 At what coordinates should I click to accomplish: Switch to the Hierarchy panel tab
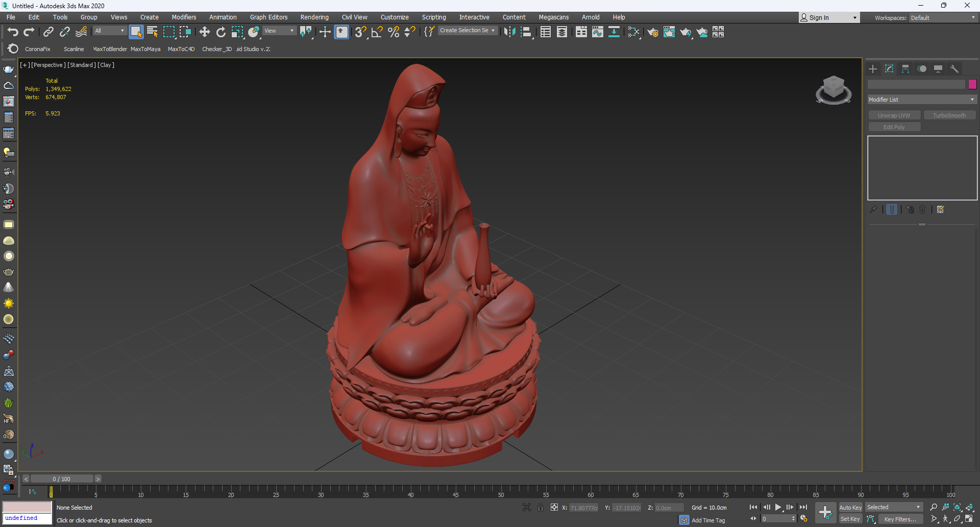[905, 69]
